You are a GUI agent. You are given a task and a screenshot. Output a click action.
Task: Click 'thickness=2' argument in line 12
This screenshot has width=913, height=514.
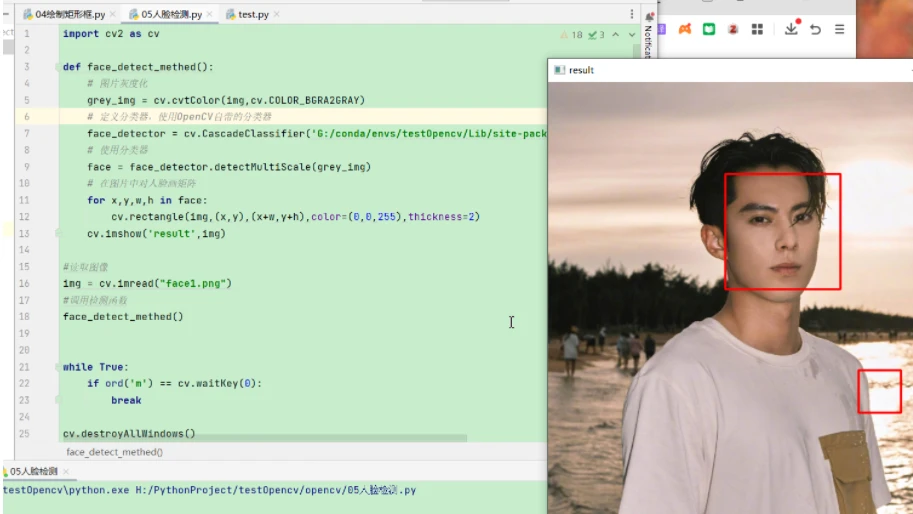(x=441, y=217)
